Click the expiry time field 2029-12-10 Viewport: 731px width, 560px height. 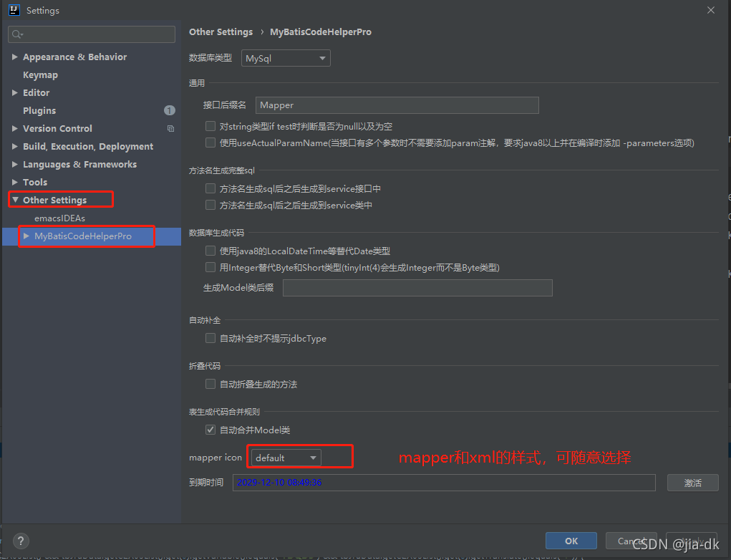pyautogui.click(x=445, y=483)
